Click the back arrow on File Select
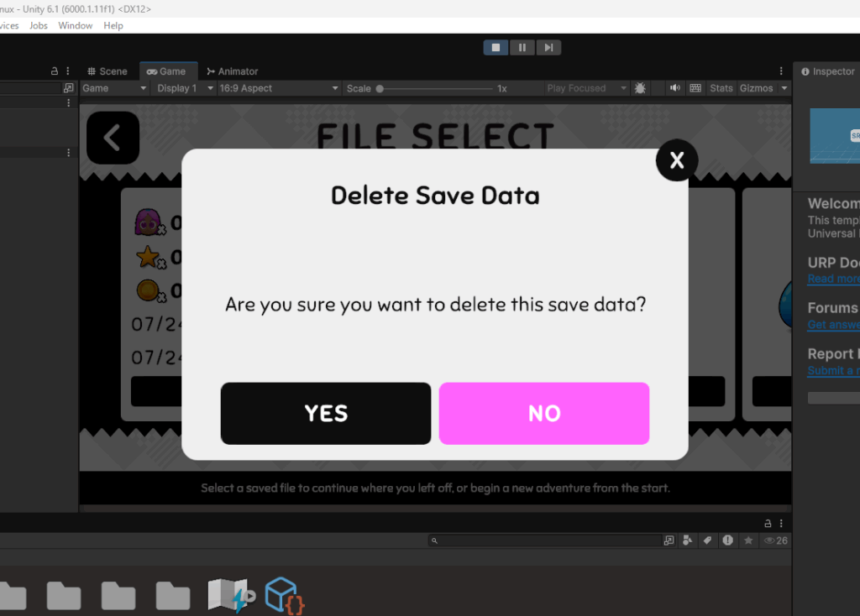Image resolution: width=860 pixels, height=616 pixels. [113, 138]
